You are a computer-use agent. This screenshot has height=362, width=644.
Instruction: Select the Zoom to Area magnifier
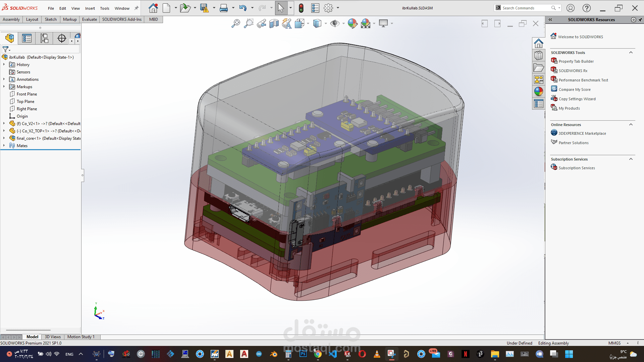248,23
